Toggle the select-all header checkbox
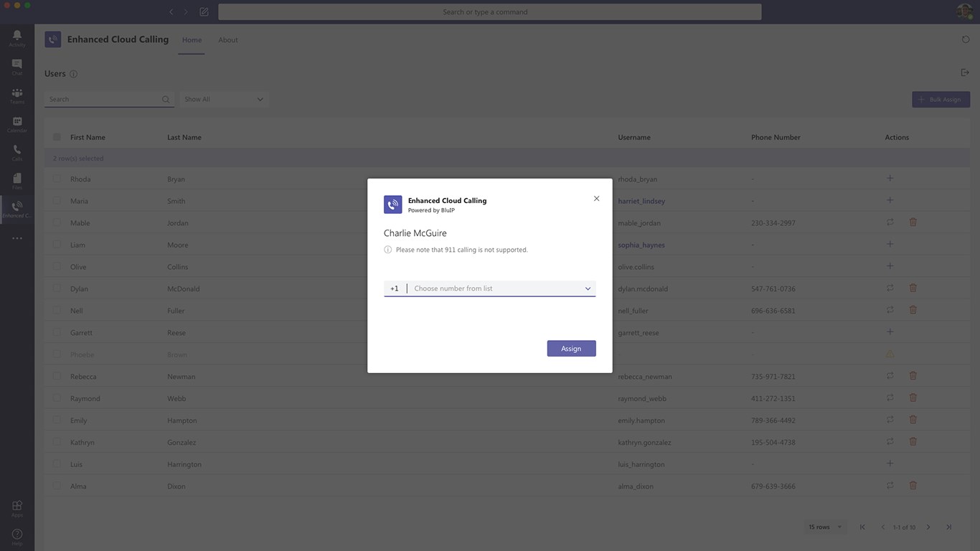980x551 pixels. point(57,137)
